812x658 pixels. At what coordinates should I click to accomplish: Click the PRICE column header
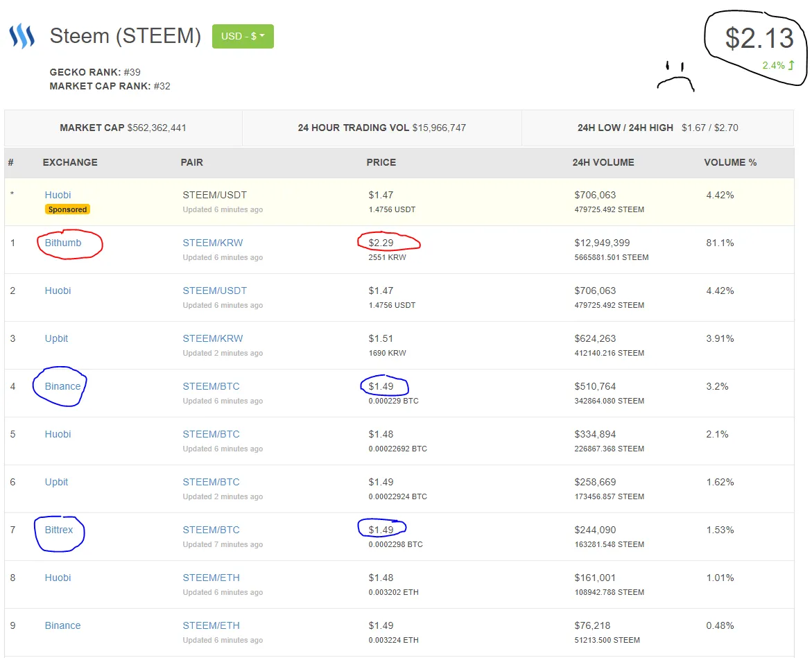click(381, 162)
